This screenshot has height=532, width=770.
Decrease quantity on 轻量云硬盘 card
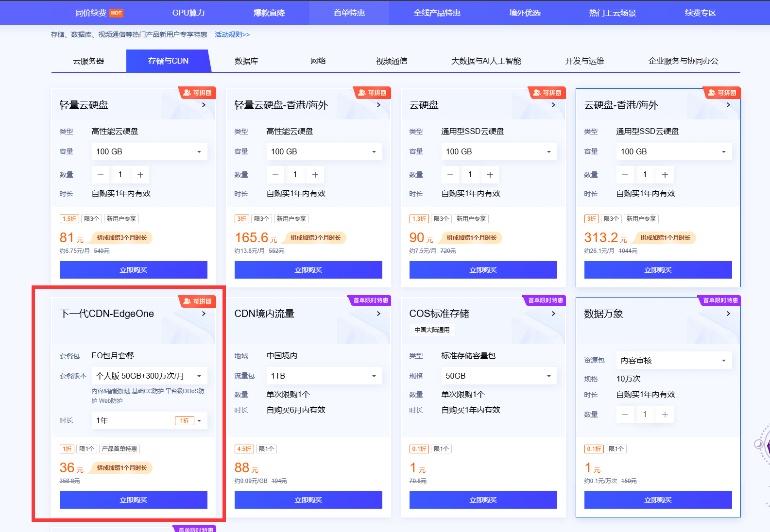click(101, 175)
